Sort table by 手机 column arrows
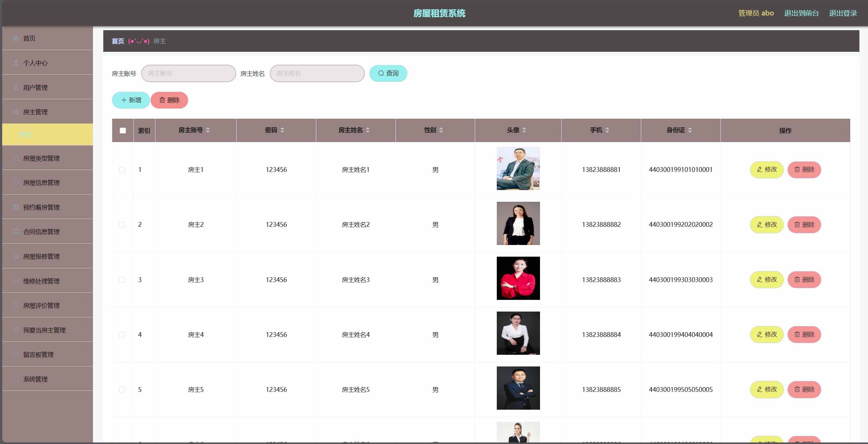868x444 pixels. (x=607, y=130)
